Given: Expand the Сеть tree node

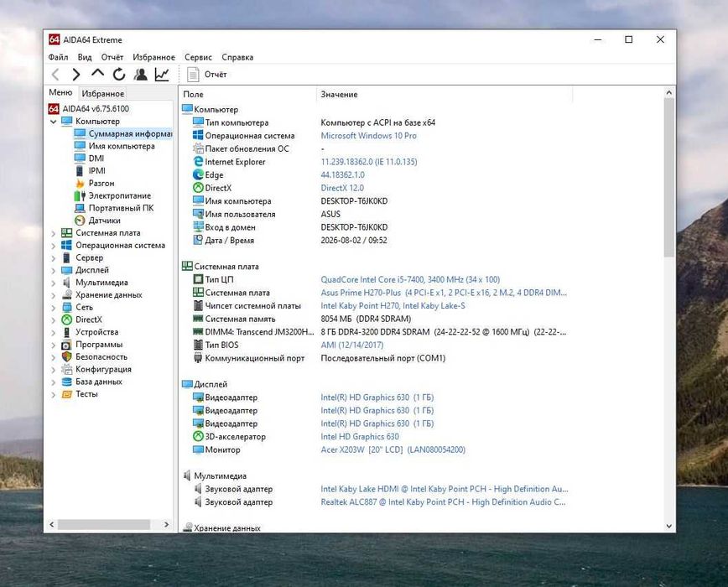Looking at the screenshot, I should pos(53,308).
